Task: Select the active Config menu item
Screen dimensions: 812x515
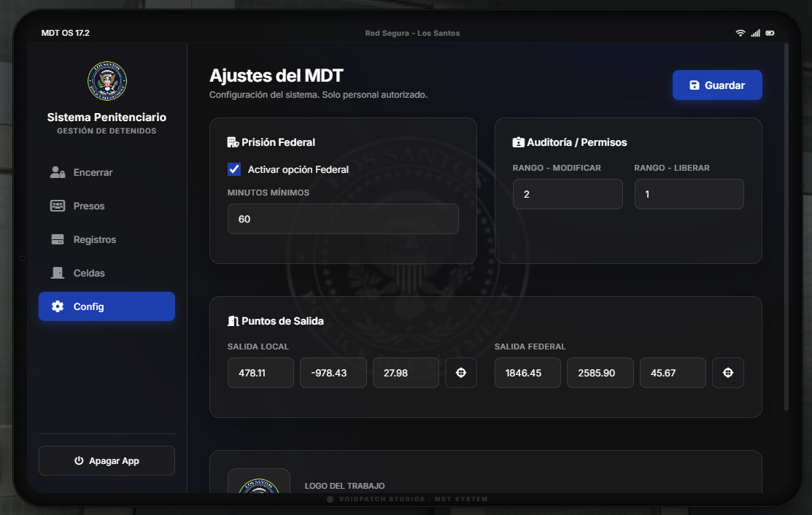Action: click(107, 306)
